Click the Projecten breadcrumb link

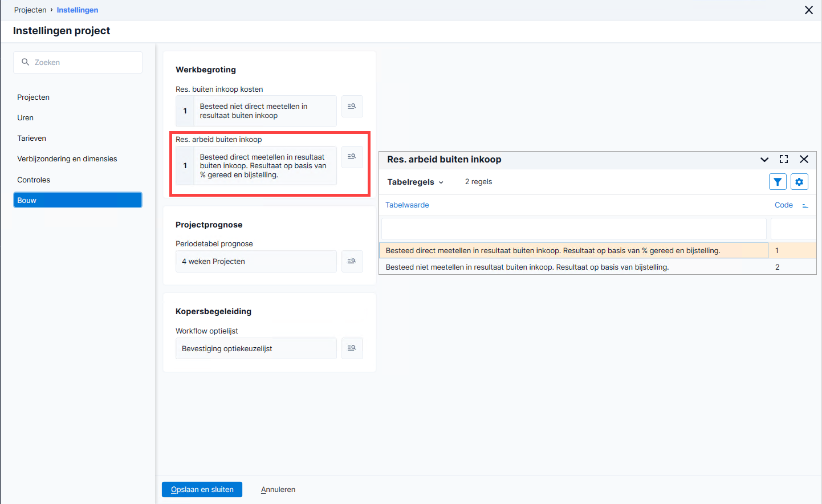pyautogui.click(x=30, y=10)
